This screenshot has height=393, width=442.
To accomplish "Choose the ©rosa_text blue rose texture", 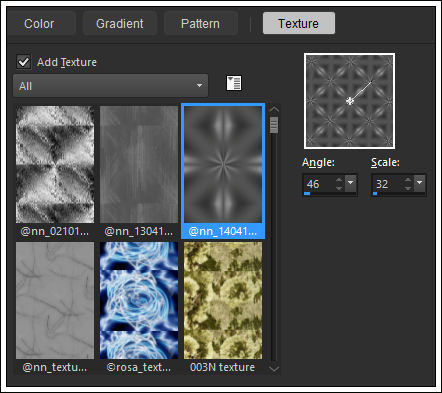I will tap(139, 300).
